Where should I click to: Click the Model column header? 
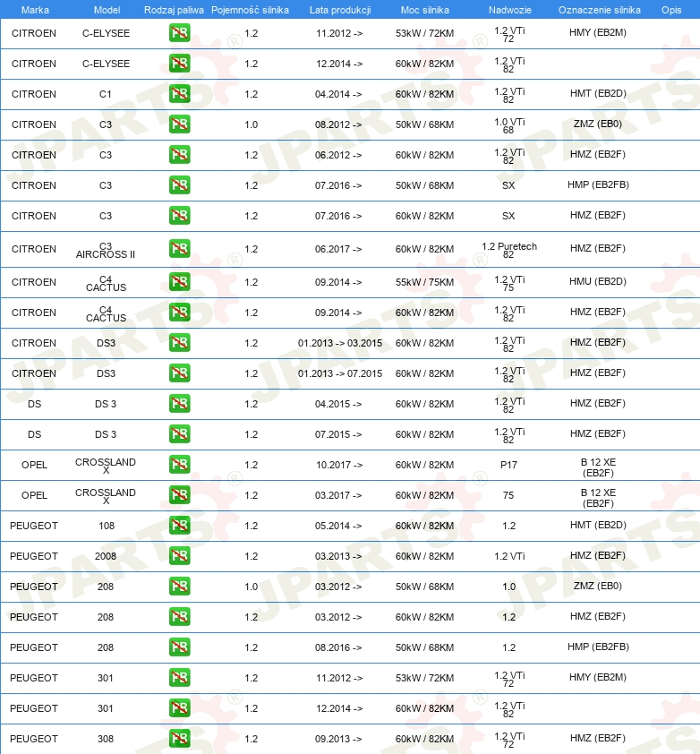[x=107, y=10]
